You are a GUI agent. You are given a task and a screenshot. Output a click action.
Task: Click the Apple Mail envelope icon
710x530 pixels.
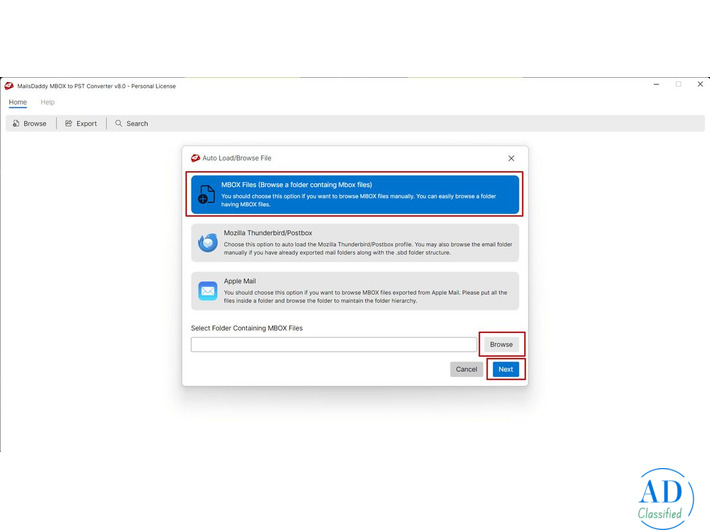(x=208, y=291)
